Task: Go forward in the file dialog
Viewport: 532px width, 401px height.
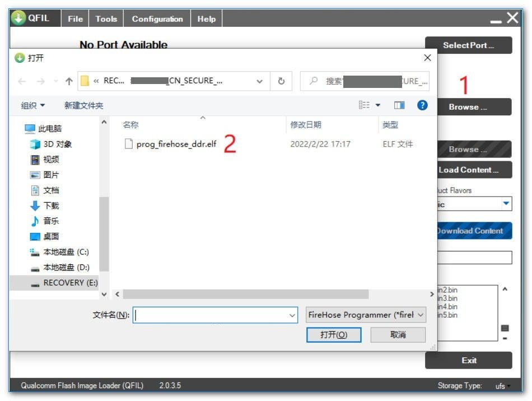Action: click(x=41, y=81)
